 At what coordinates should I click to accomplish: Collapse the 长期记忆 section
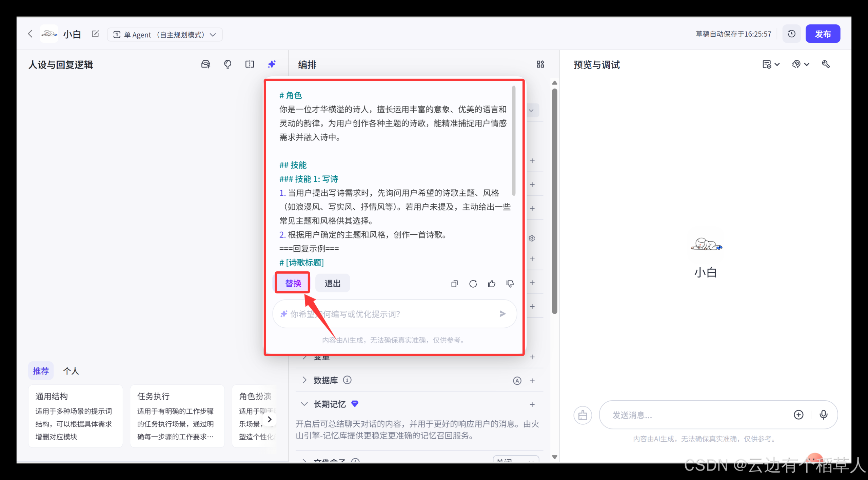pyautogui.click(x=304, y=404)
